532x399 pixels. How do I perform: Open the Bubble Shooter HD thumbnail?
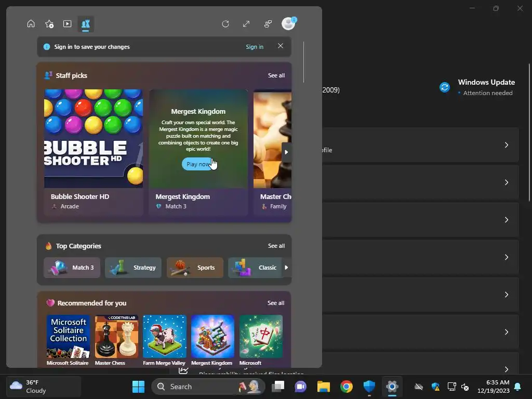click(x=94, y=138)
